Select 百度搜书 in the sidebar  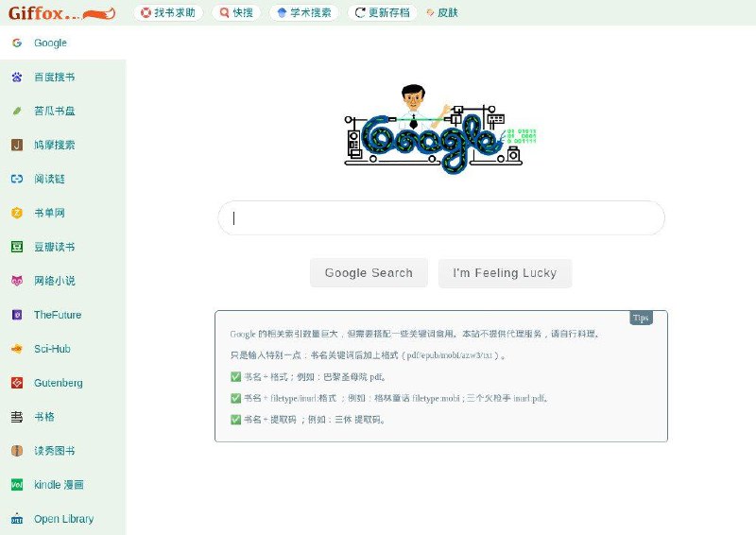pyautogui.click(x=63, y=77)
